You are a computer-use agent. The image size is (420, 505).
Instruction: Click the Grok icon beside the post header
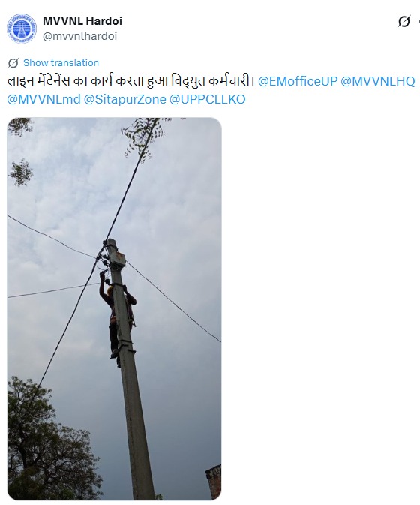[404, 21]
